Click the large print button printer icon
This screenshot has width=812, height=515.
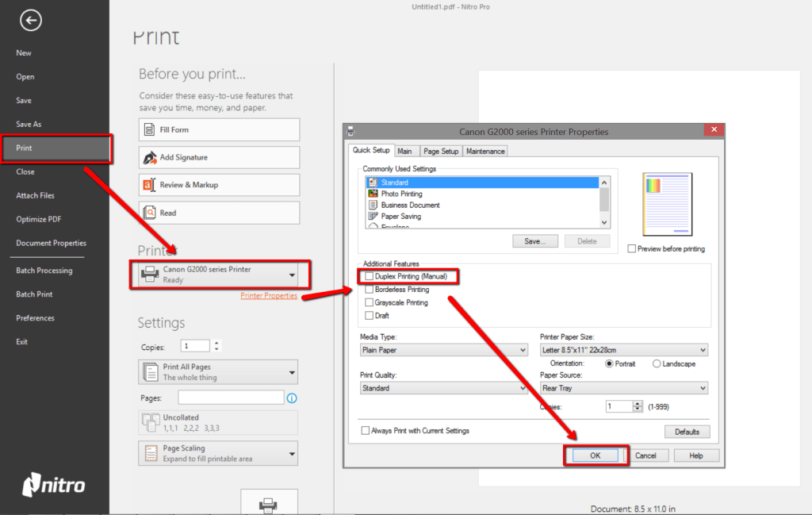268,504
